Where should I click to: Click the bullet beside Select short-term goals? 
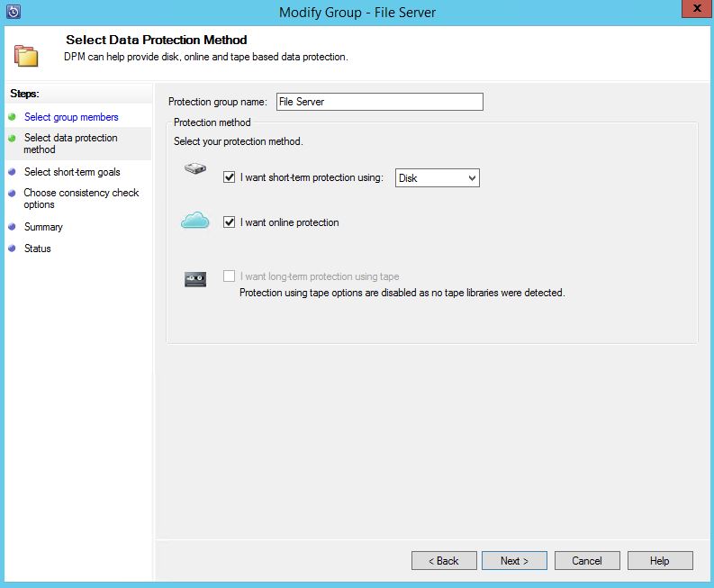(12, 172)
